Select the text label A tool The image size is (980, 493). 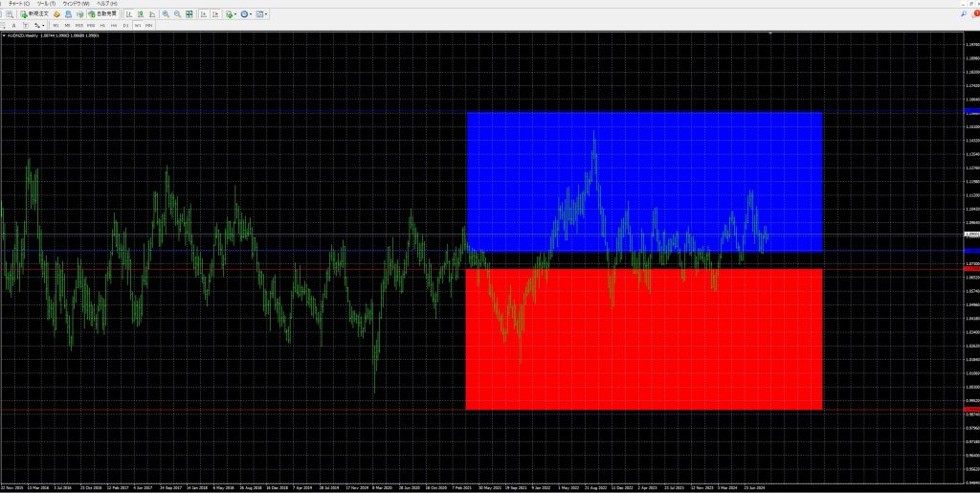[13, 26]
